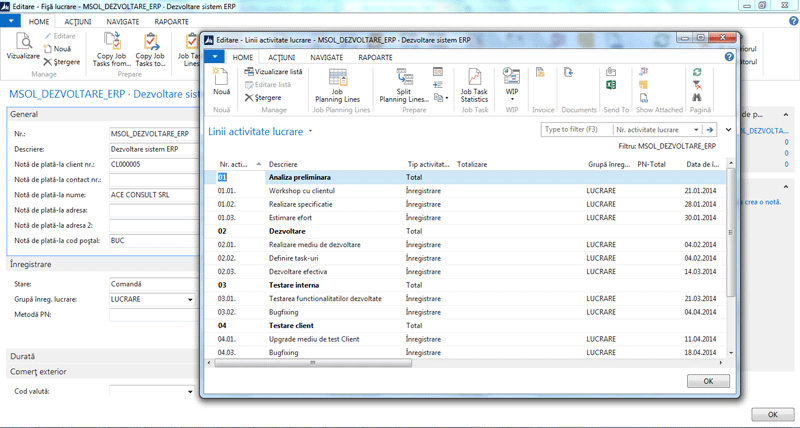The height and width of the screenshot is (428, 800).
Task: Send to Excel icon
Action: 611,85
